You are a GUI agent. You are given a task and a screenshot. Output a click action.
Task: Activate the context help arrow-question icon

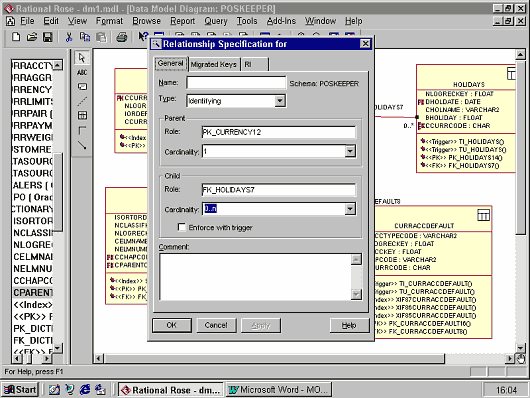pyautogui.click(x=143, y=37)
